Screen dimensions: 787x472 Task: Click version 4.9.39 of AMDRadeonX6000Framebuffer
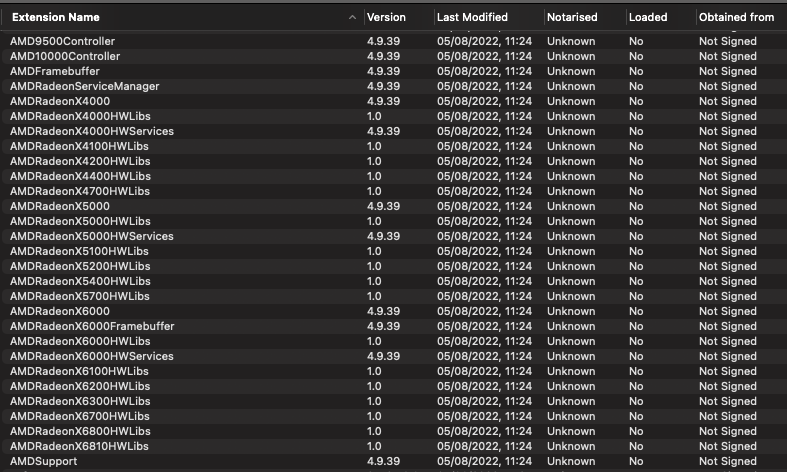pos(383,326)
